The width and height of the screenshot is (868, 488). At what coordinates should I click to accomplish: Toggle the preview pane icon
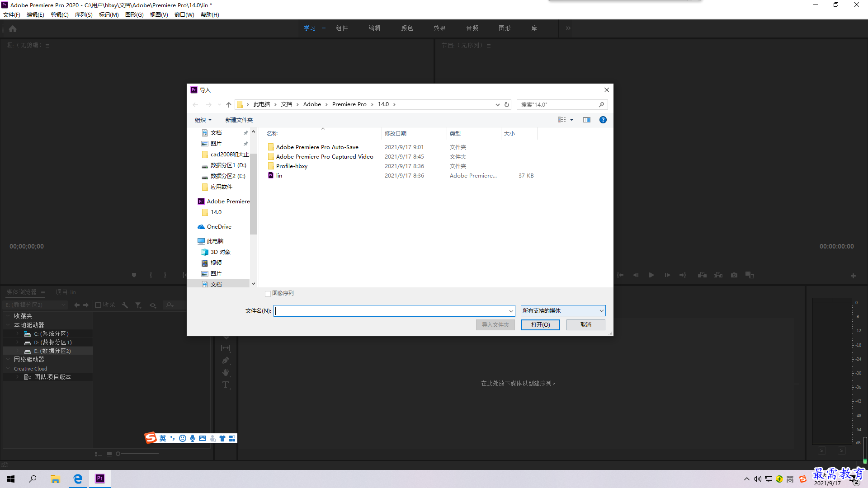pos(587,120)
